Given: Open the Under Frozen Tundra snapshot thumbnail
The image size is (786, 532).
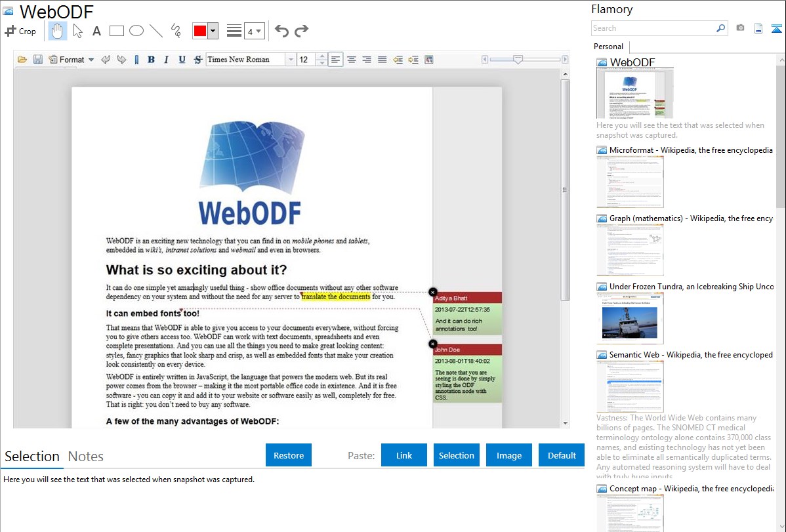Looking at the screenshot, I should 630,318.
